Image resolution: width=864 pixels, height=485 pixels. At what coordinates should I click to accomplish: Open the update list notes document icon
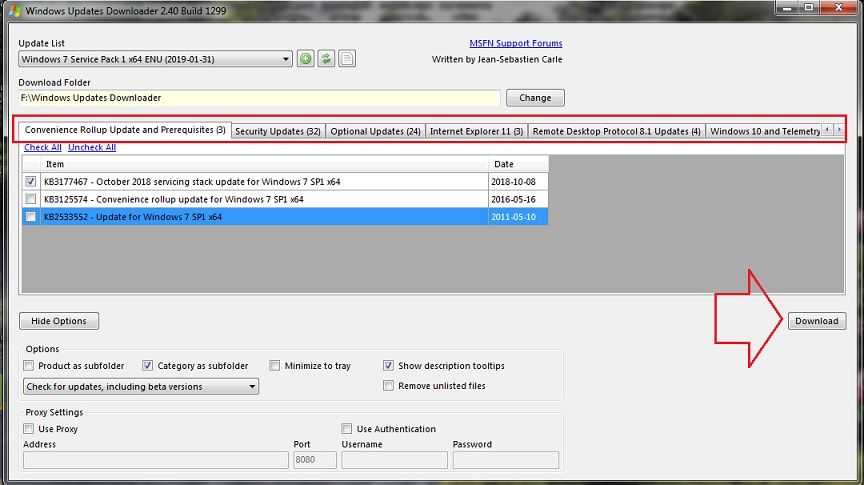click(347, 59)
